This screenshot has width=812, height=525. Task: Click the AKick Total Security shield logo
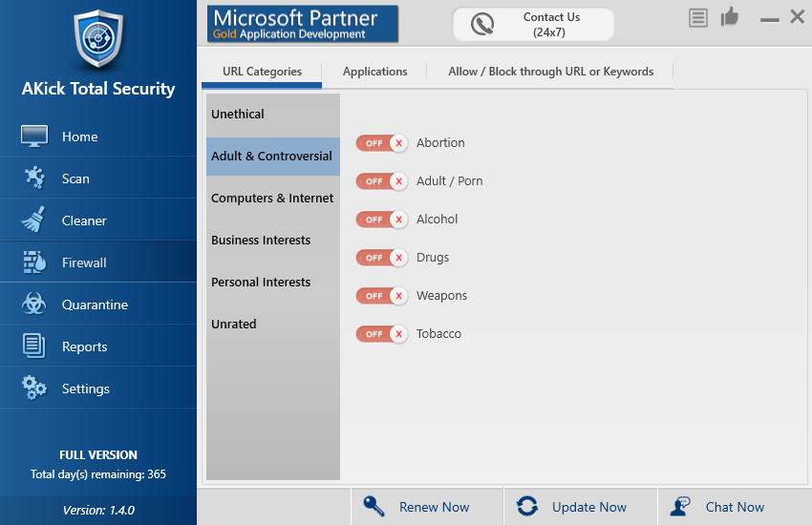98,40
